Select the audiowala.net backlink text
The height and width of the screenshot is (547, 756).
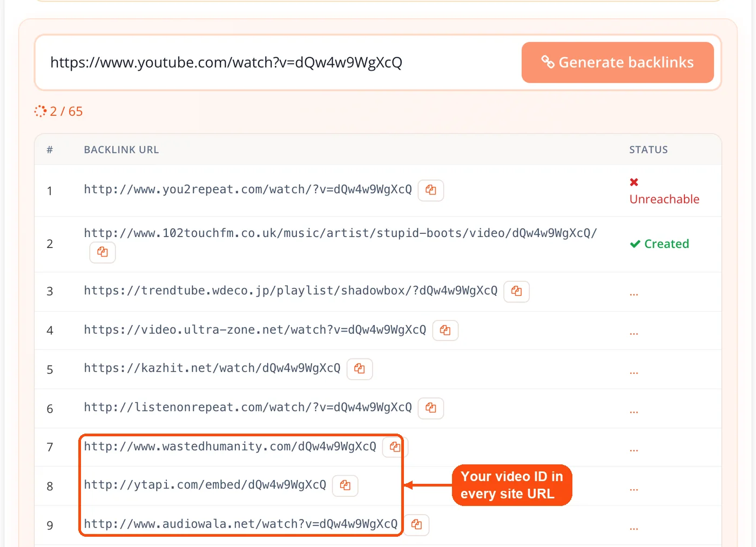click(241, 524)
